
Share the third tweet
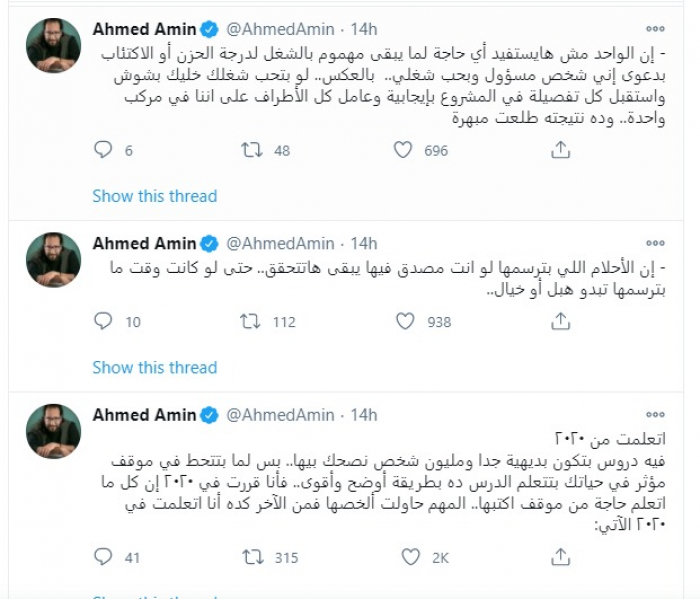click(561, 556)
